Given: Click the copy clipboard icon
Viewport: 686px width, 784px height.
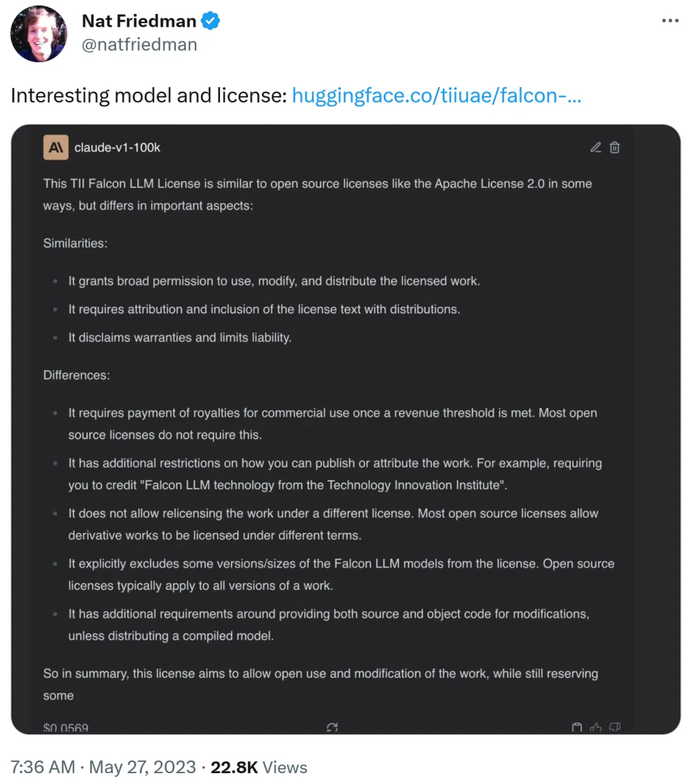Looking at the screenshot, I should pos(577,727).
